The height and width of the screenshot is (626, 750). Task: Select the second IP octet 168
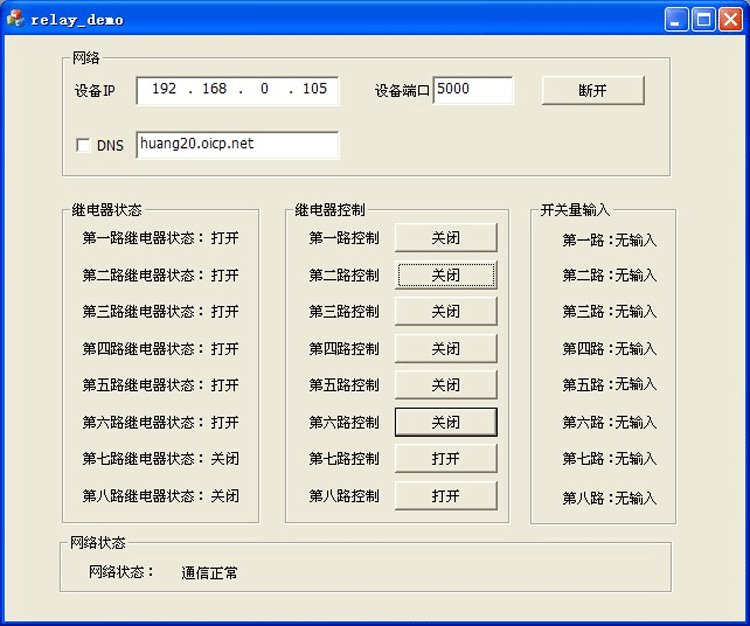(214, 90)
